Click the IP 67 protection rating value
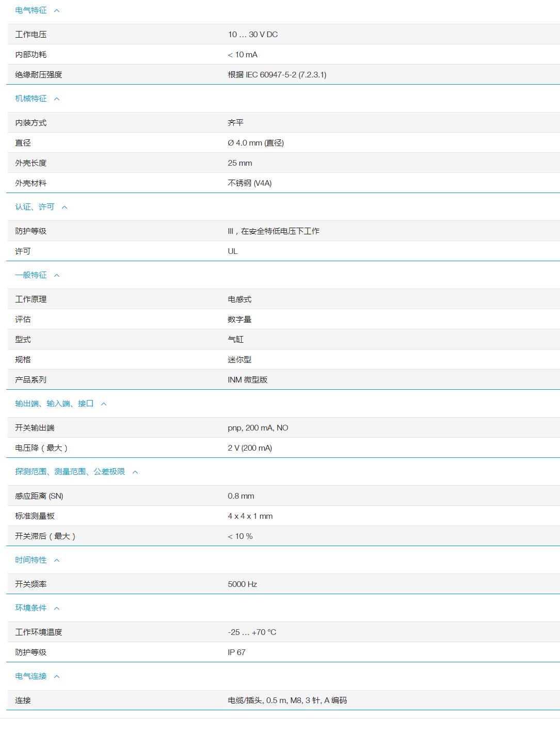 [x=237, y=652]
